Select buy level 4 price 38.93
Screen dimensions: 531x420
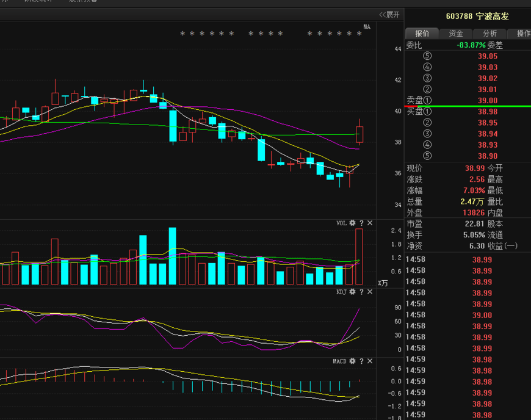click(x=487, y=145)
